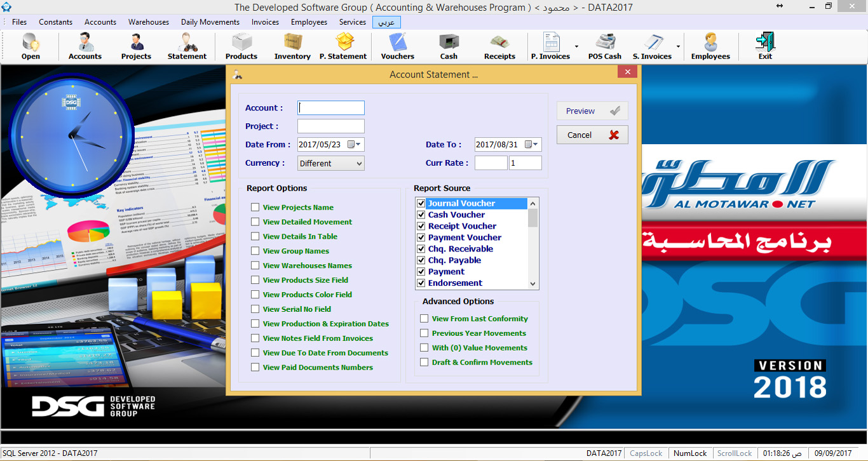Open the Daily Movements menu
The image size is (868, 461).
[x=210, y=22]
